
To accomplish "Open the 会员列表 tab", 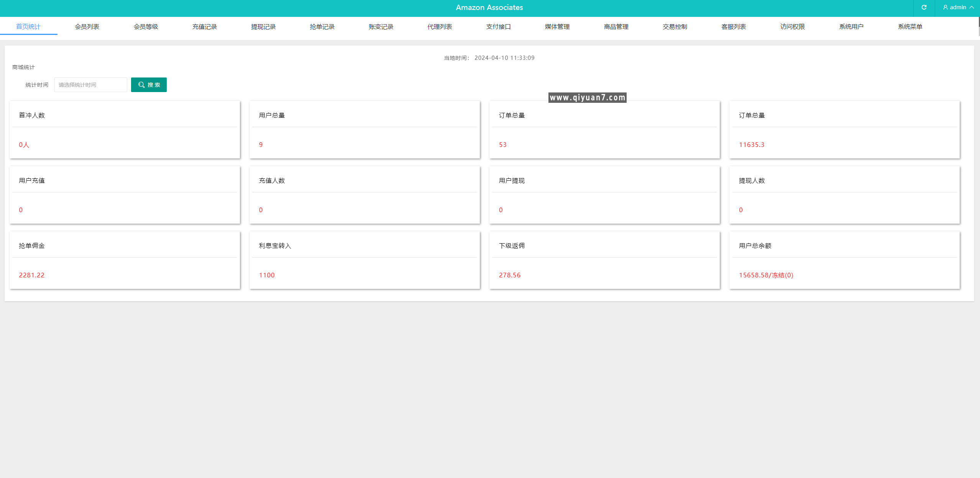I will (87, 26).
